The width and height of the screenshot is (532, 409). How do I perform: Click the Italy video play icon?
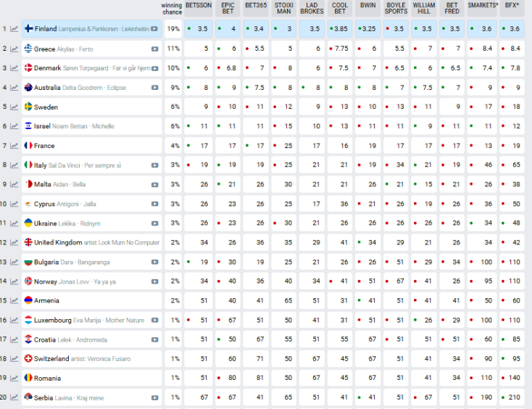(154, 165)
